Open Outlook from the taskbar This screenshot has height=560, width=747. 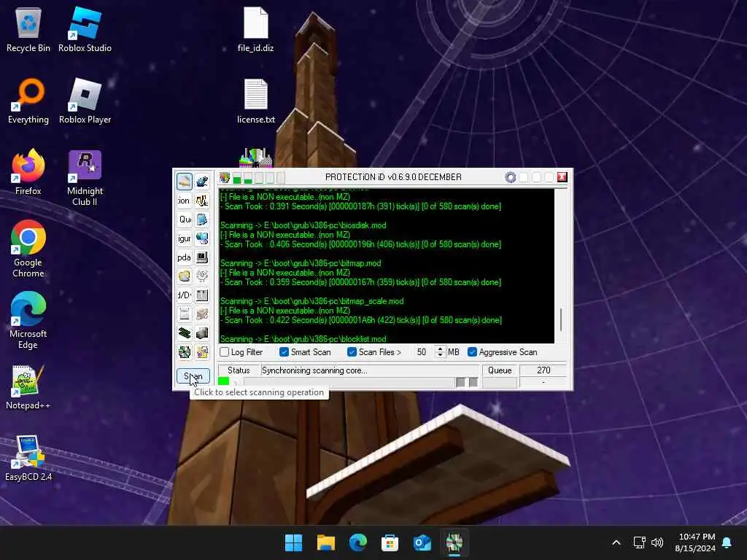tap(422, 542)
